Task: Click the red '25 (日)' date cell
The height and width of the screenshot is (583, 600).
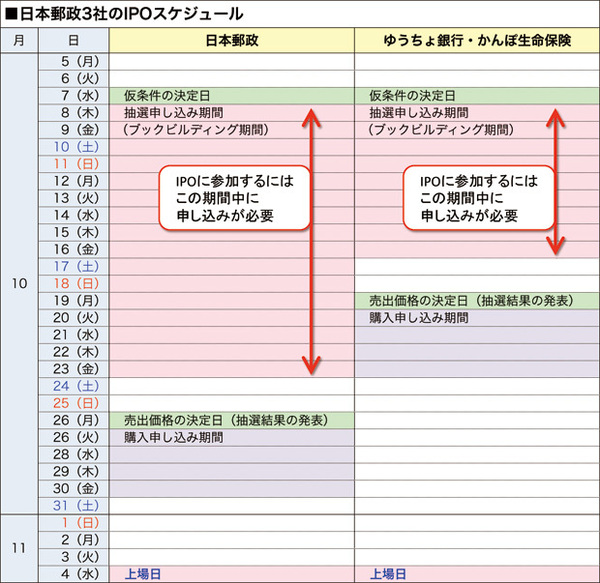Action: [x=73, y=403]
